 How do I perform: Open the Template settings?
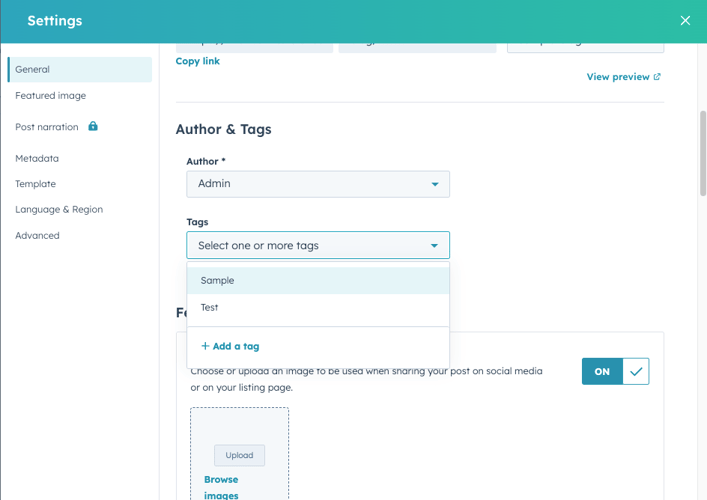click(36, 184)
